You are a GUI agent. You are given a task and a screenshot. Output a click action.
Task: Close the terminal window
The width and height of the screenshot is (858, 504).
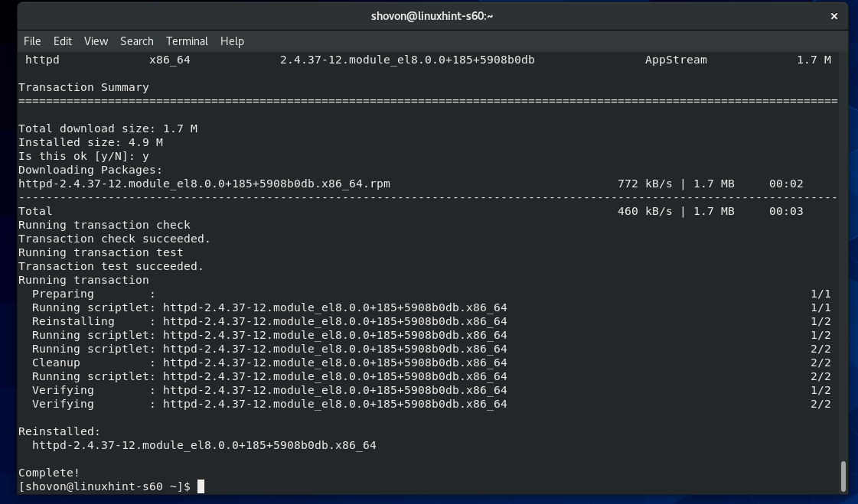(834, 16)
